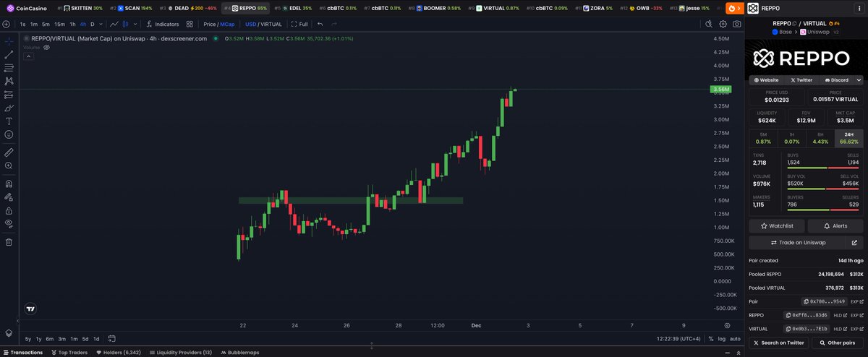The width and height of the screenshot is (868, 357).
Task: Expand the trending fire arrow button
Action: 733,8
